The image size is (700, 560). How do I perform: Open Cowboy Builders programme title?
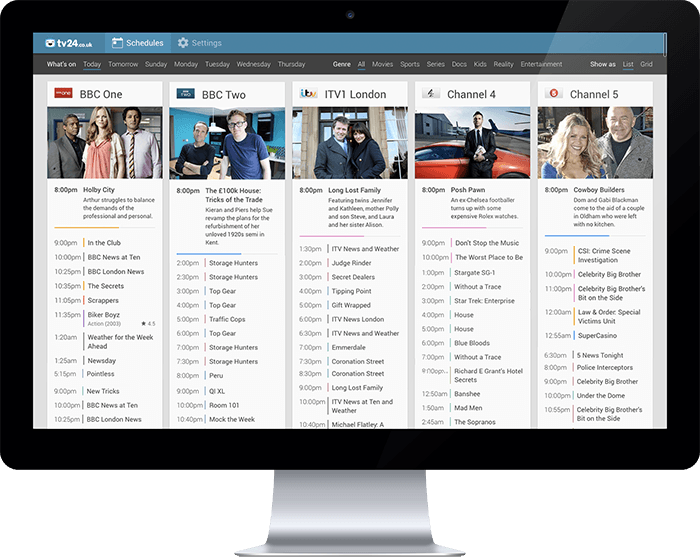[x=599, y=190]
